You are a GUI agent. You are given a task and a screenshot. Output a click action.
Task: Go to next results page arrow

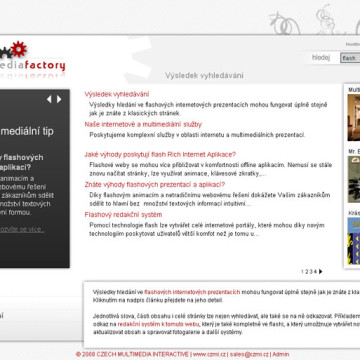pyautogui.click(x=320, y=271)
